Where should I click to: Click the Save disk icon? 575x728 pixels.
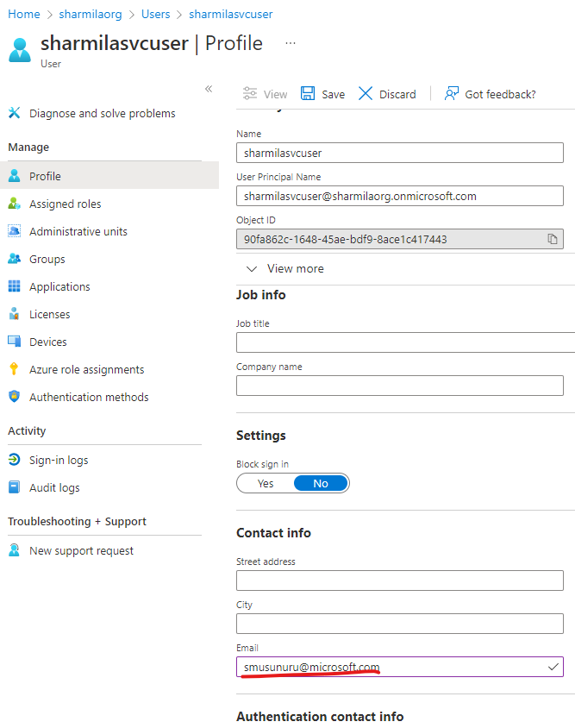tap(308, 93)
